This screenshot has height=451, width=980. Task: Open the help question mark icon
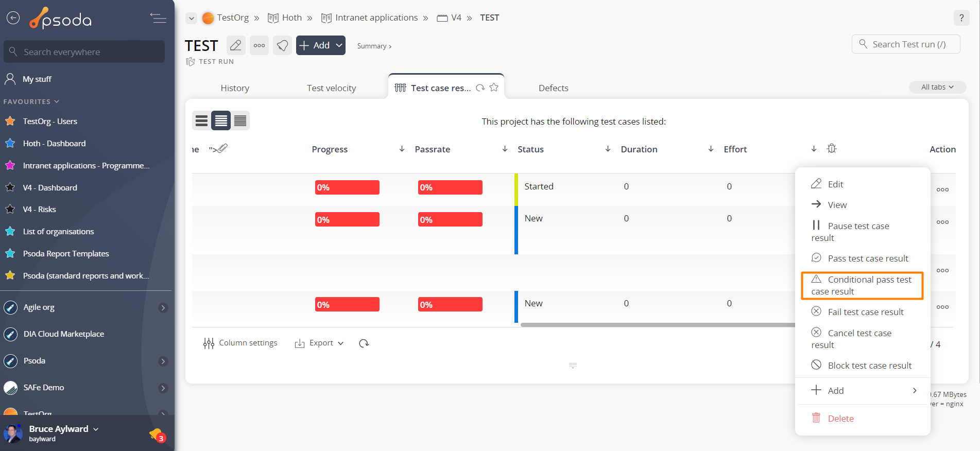(x=961, y=18)
